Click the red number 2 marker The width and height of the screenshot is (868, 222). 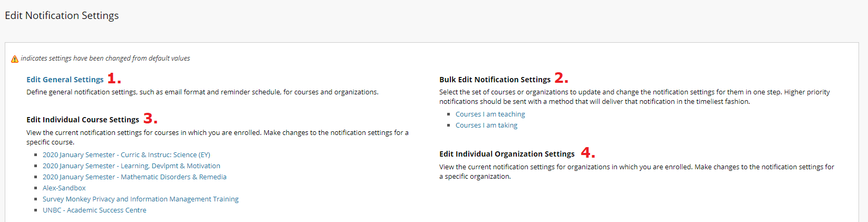tap(561, 78)
